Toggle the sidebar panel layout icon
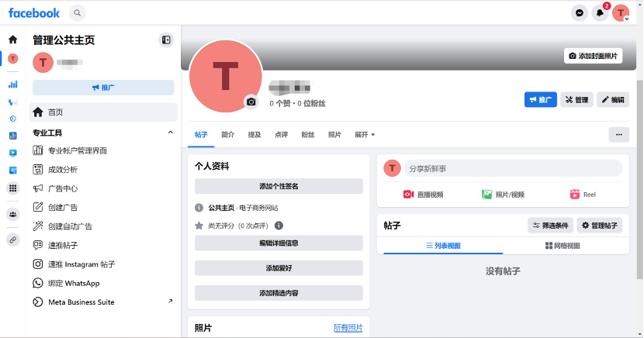 pos(165,40)
